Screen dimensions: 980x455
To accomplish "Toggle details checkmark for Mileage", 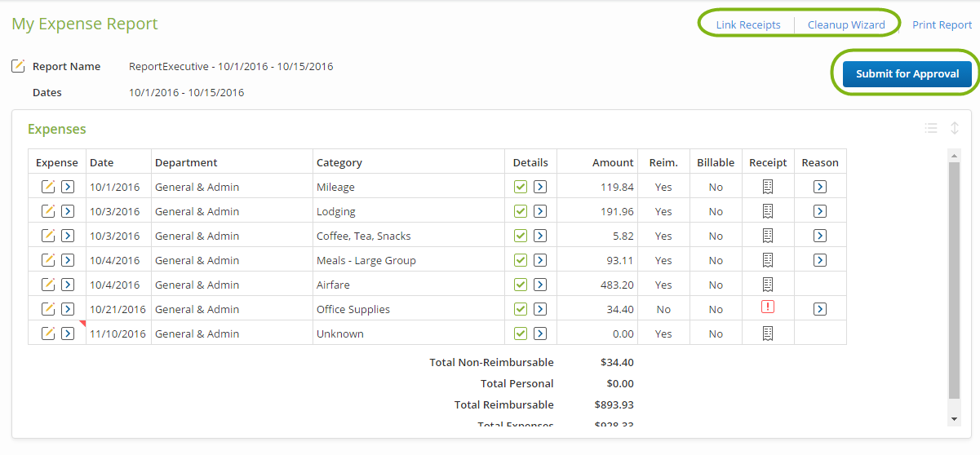I will click(521, 187).
